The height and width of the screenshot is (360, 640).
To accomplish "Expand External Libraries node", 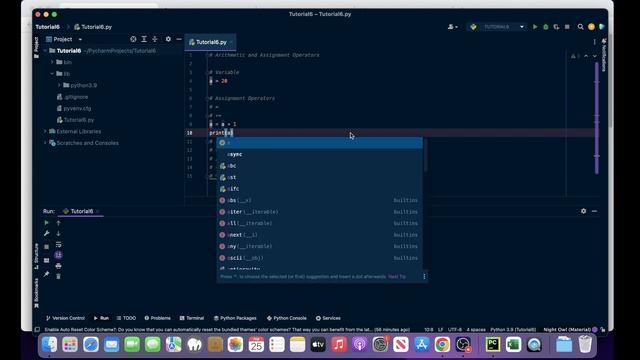I will (45, 131).
